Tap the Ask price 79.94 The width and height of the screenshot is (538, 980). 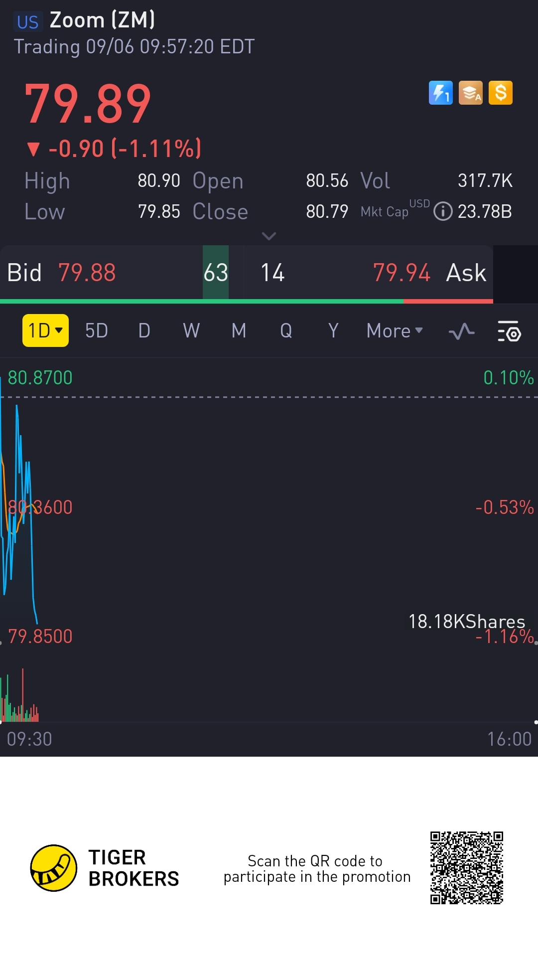[x=402, y=273]
